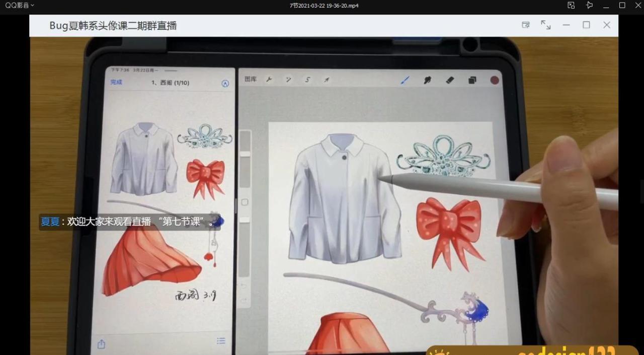Open the thumbnails list in the notes app
644x355 pixels.
[221, 340]
